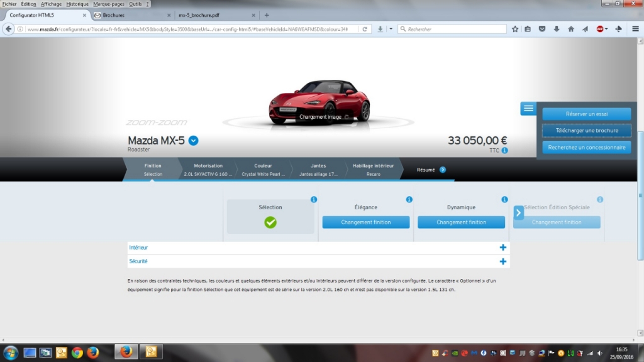Open the Outils menu
The image size is (644, 362).
point(135,4)
